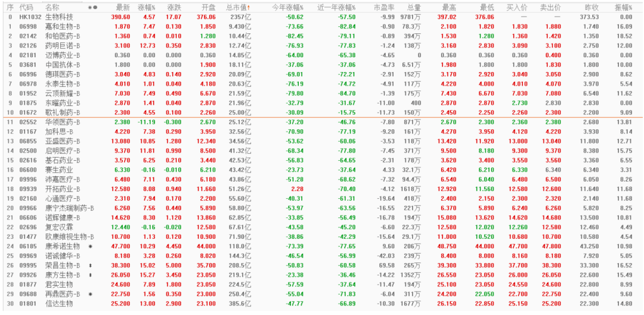Click the 最新 column header
This screenshot has height=315, width=644.
click(123, 7)
